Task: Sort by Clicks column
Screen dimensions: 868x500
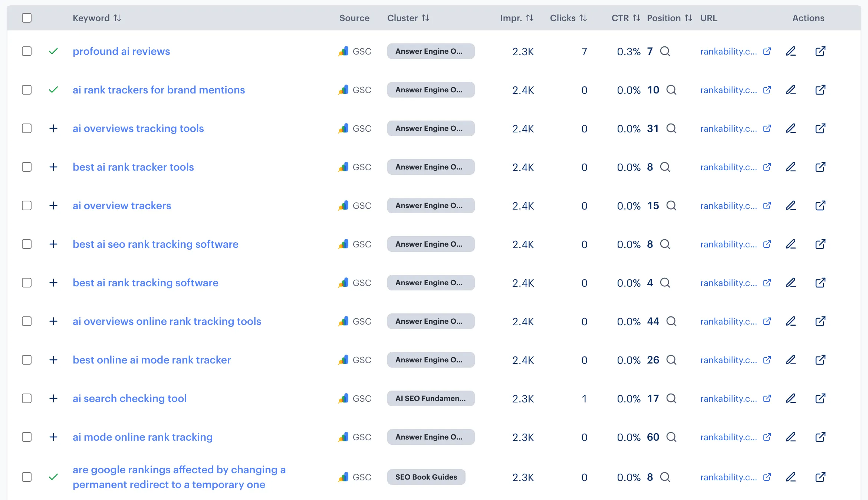Action: [x=568, y=18]
